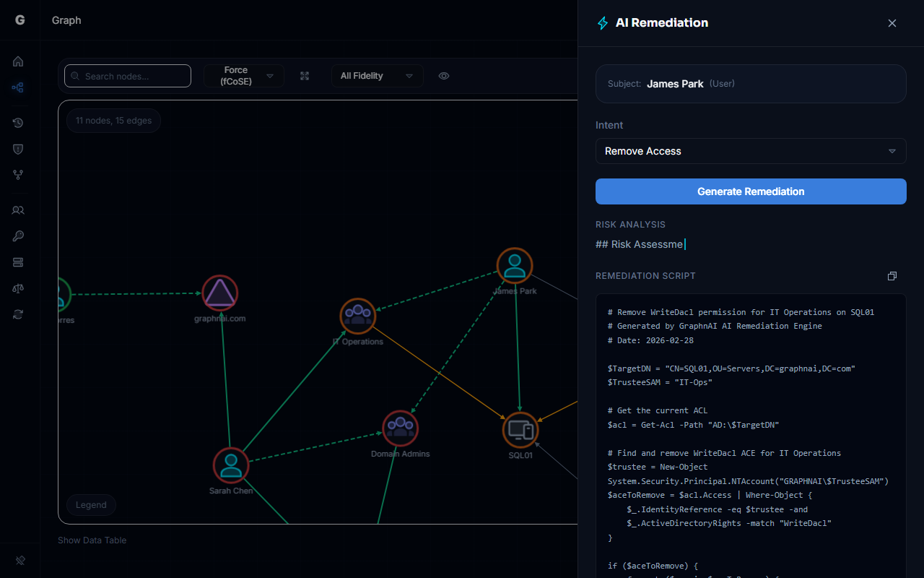Select the James Park node in the graph
924x578 pixels.
pos(514,265)
